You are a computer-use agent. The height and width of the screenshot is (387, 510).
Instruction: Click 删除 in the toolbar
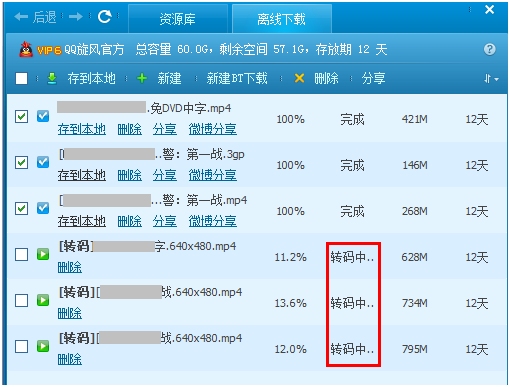(x=326, y=79)
